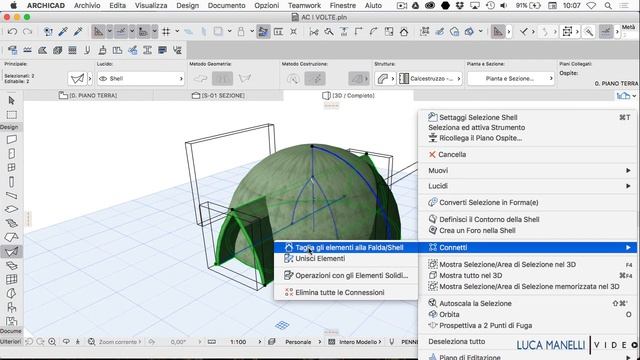The width and height of the screenshot is (640, 360).
Task: Toggle Suspend Groups icon in toolbar
Action: click(x=263, y=31)
